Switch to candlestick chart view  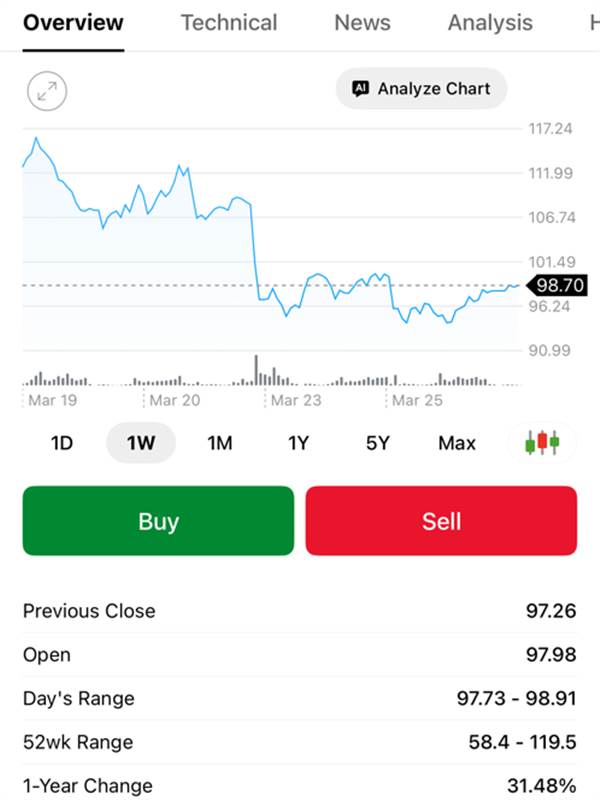pos(542,442)
